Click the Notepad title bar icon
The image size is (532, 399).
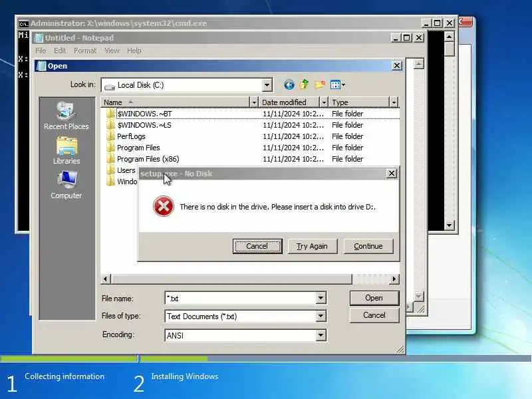(x=39, y=38)
